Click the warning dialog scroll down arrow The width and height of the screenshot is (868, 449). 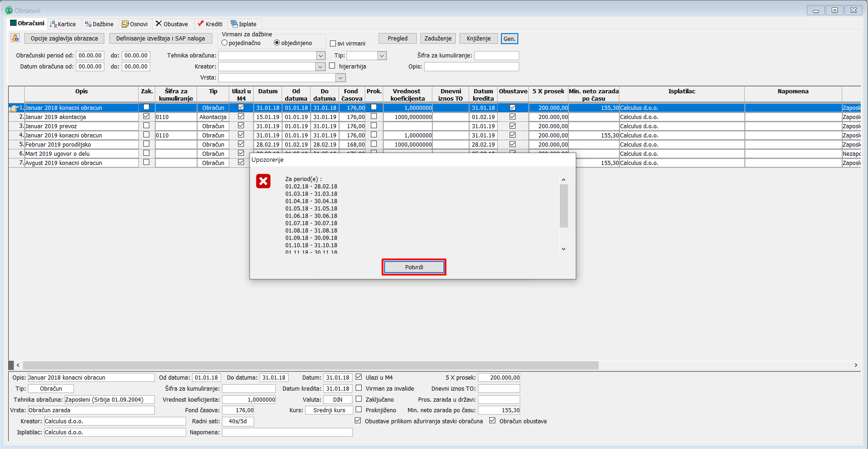(x=564, y=249)
